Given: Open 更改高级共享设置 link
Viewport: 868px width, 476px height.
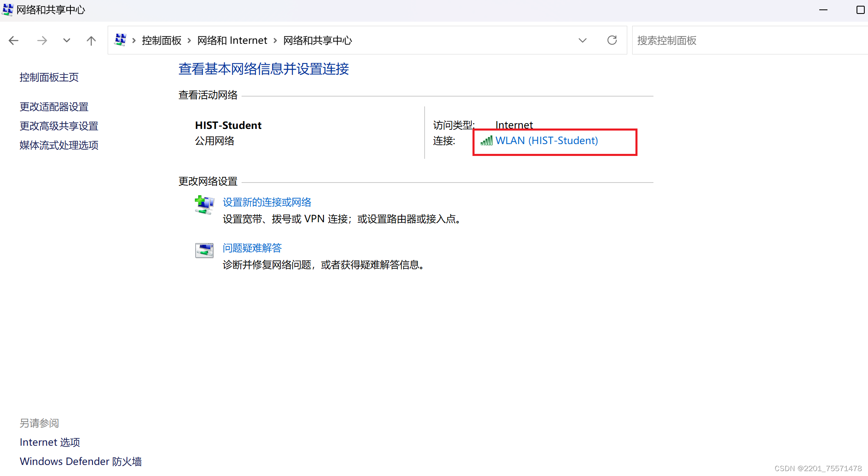Looking at the screenshot, I should coord(59,126).
